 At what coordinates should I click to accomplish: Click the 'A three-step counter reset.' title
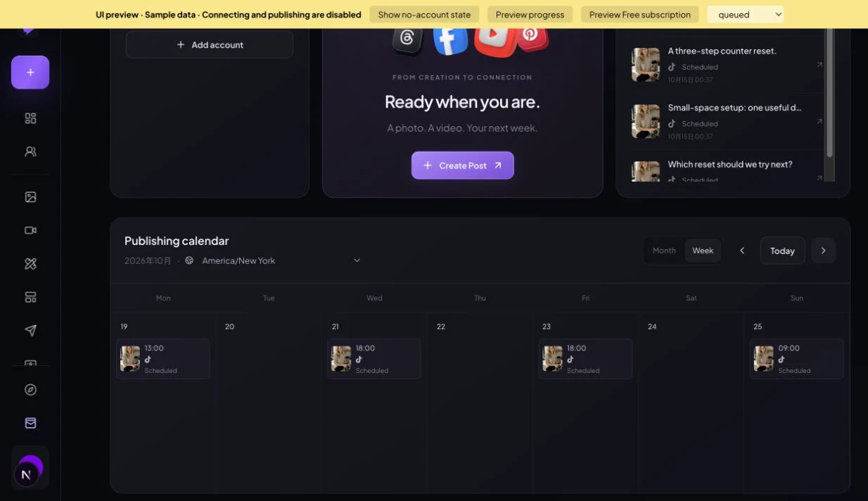pos(722,51)
